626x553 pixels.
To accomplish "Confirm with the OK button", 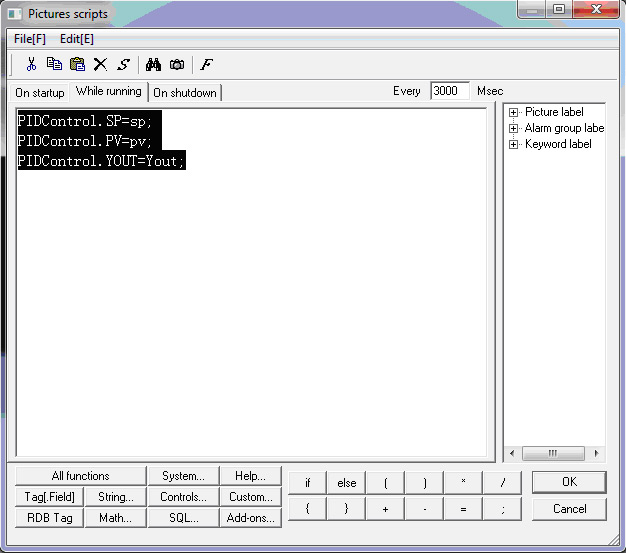I will coord(569,482).
